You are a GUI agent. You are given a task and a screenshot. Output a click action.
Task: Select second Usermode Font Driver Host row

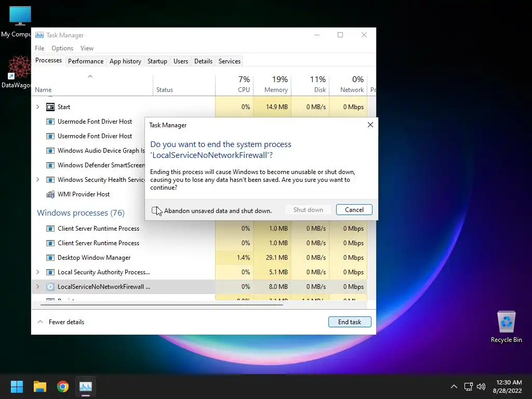coord(95,136)
